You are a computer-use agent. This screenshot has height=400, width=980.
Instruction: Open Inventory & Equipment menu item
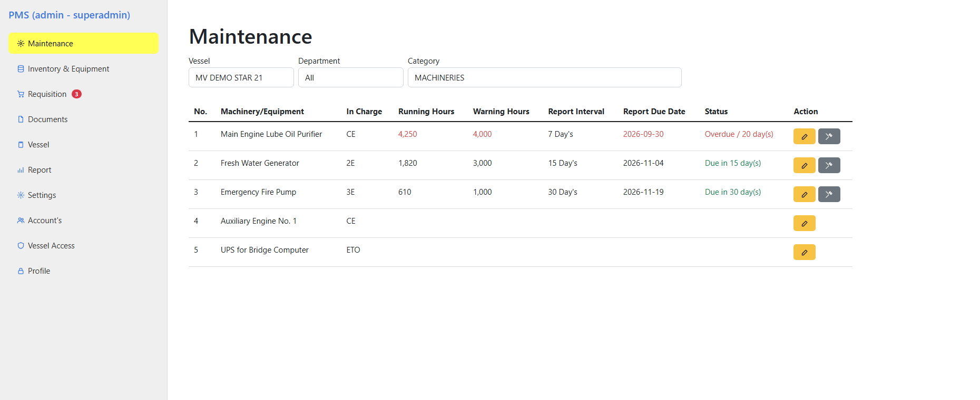[x=83, y=68]
